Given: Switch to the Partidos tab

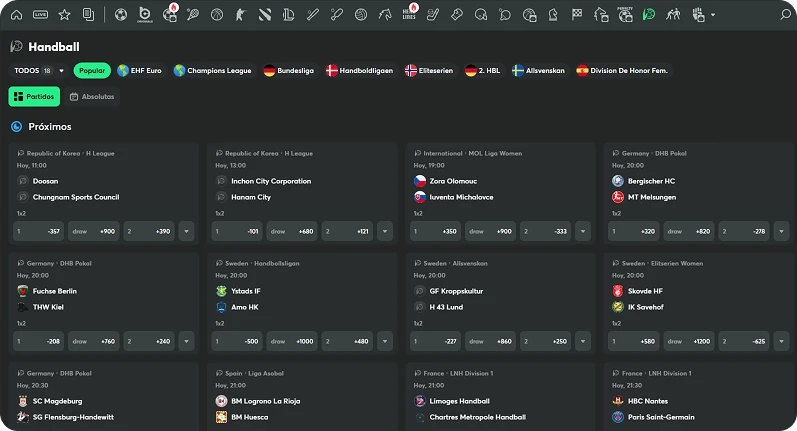Looking at the screenshot, I should (34, 96).
